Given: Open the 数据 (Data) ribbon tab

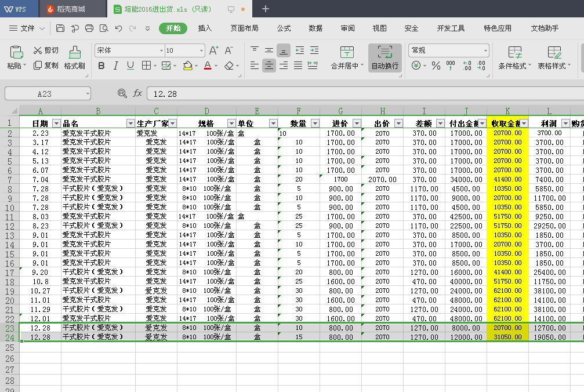Looking at the screenshot, I should pos(315,28).
